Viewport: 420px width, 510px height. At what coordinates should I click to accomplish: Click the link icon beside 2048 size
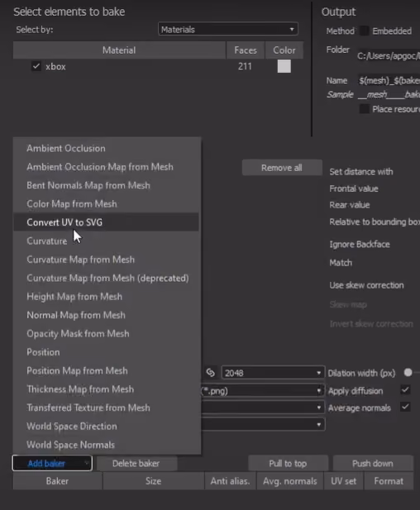(211, 373)
